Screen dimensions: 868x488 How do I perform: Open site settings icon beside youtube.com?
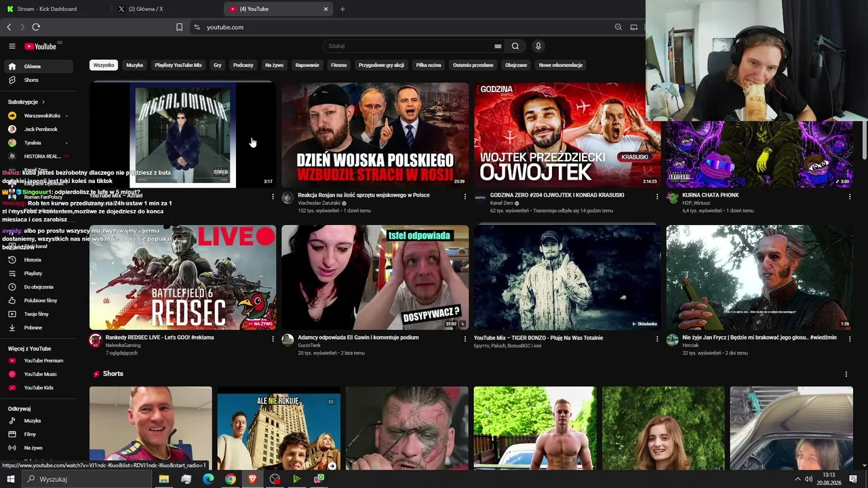point(197,27)
